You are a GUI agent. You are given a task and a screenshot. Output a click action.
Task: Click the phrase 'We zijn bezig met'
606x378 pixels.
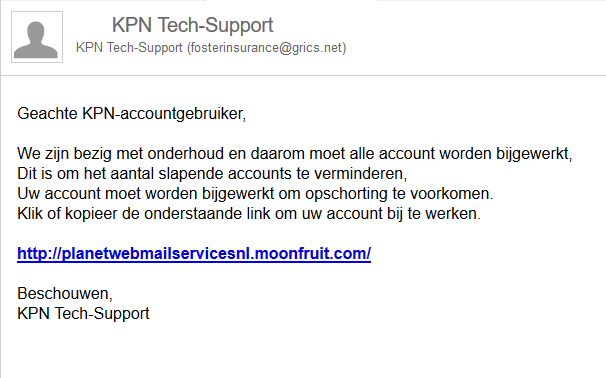[80, 154]
